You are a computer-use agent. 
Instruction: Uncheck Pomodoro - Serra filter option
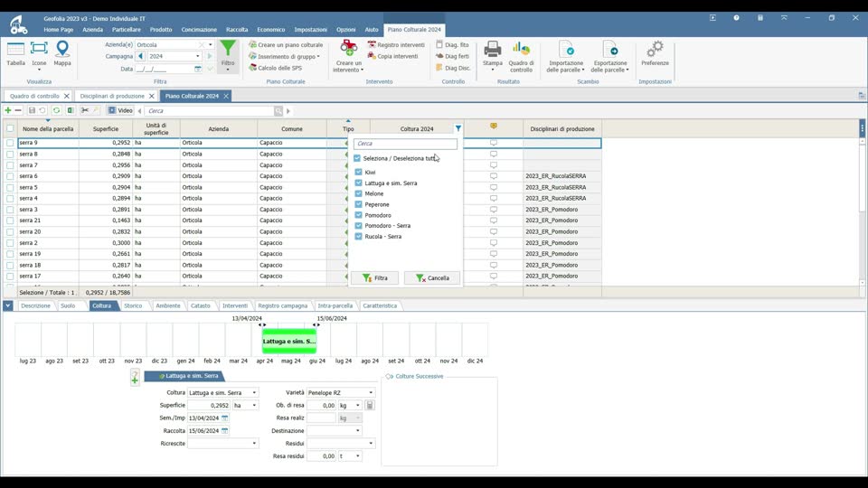click(358, 226)
